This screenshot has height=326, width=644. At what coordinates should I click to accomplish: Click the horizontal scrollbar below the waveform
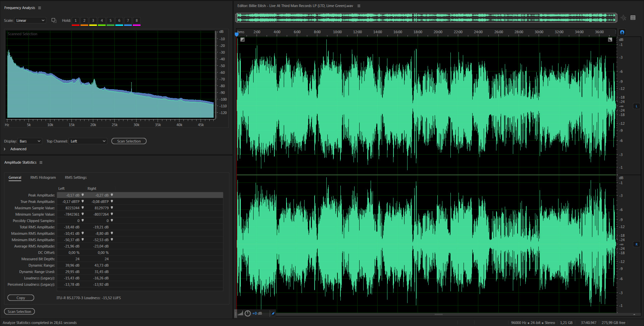pyautogui.click(x=438, y=315)
